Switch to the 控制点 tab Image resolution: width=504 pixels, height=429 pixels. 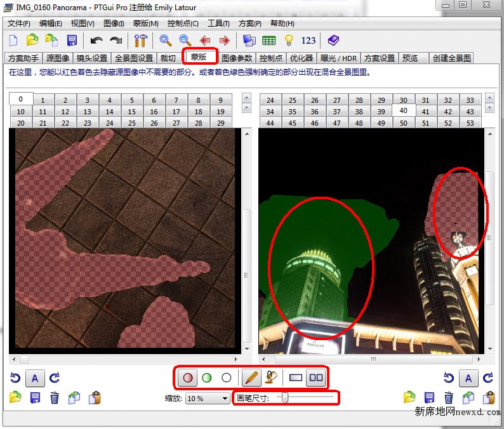272,58
